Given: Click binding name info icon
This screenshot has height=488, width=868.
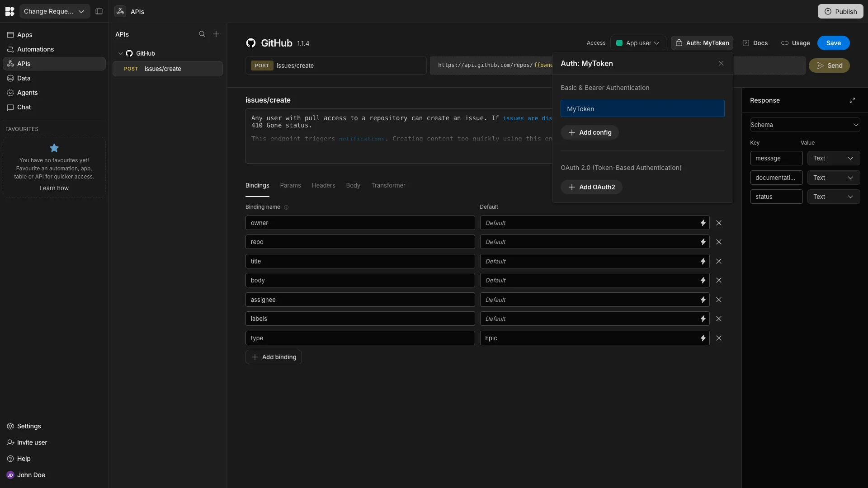Looking at the screenshot, I should 286,207.
